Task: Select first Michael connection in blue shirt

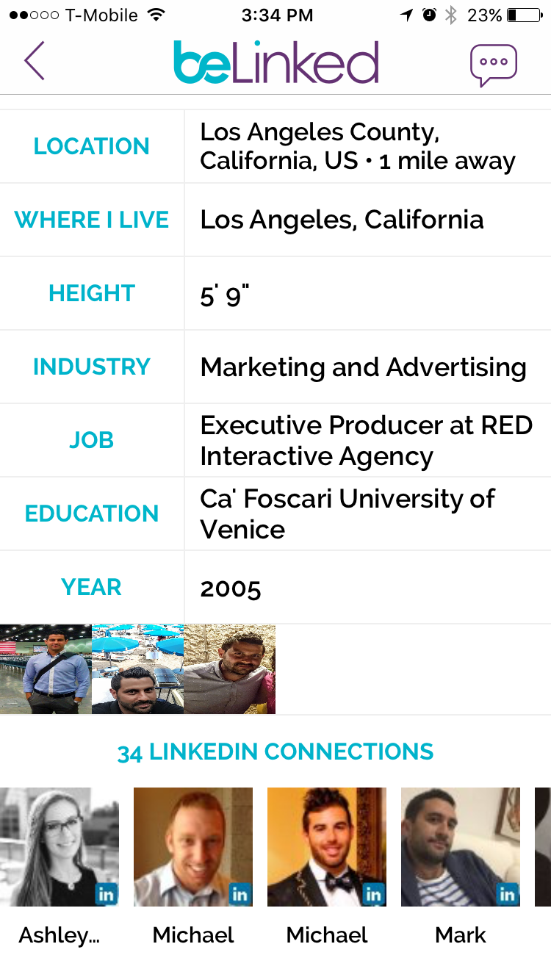Action: 193,847
